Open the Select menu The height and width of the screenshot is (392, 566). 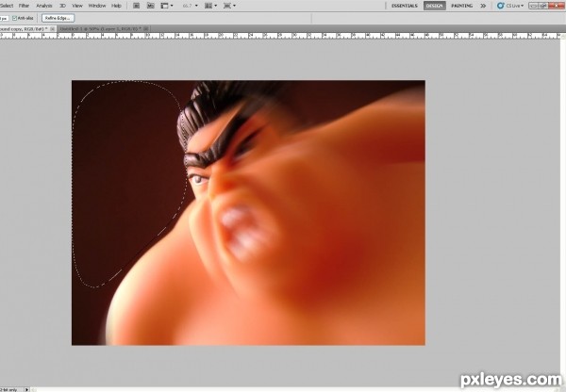point(7,6)
